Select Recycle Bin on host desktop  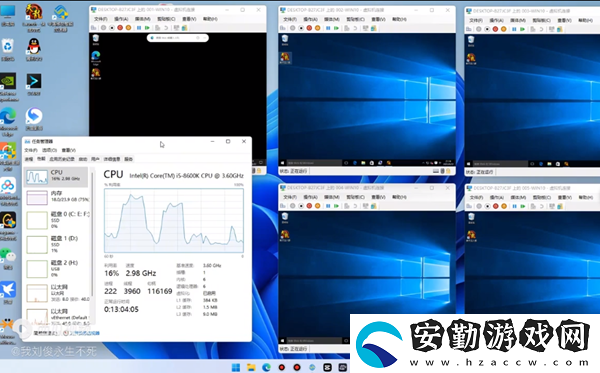point(8,50)
